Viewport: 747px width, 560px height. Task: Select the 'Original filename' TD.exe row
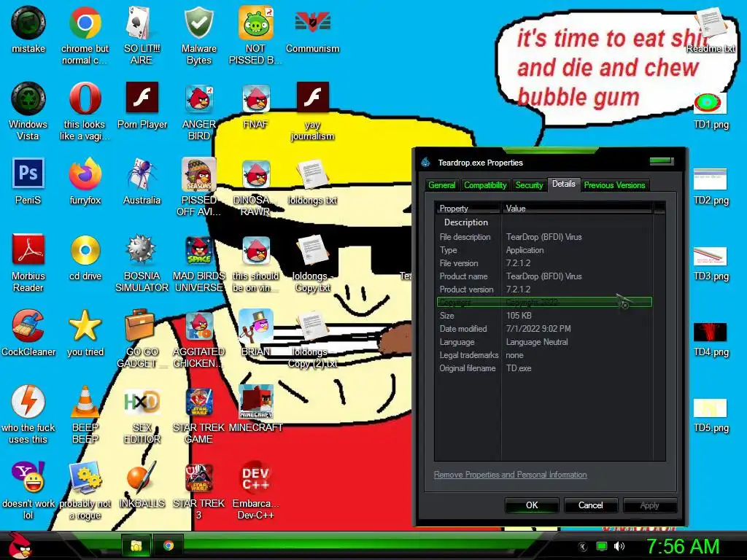544,368
